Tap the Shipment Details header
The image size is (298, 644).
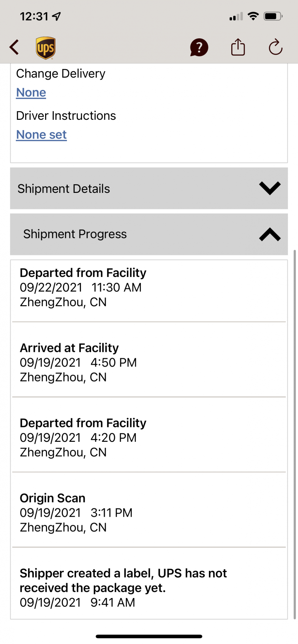tap(149, 188)
